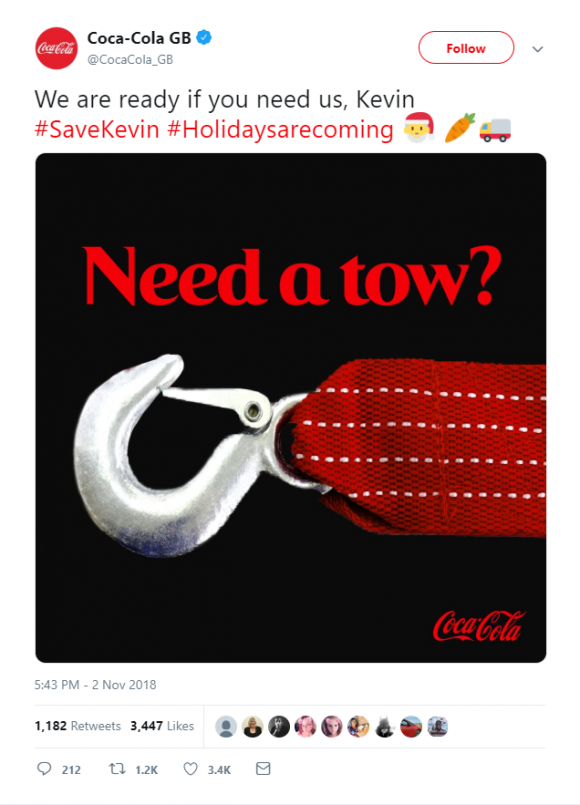Click the last liker avatar in row
580x805 pixels.
point(437,726)
